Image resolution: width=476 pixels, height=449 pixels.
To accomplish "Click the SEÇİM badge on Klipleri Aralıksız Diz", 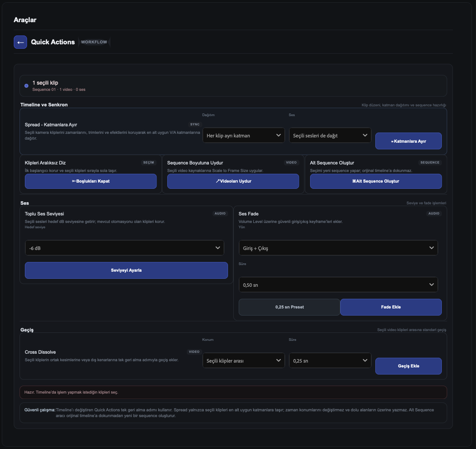I will (x=149, y=163).
